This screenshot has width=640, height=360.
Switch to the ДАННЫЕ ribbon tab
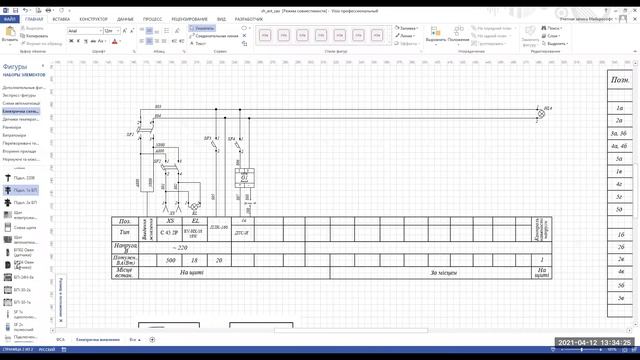125,19
